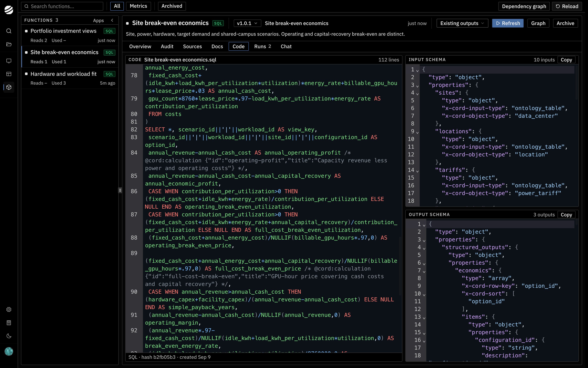Open the folder icon in left sidebar
This screenshot has width=588, height=368.
coord(9,44)
